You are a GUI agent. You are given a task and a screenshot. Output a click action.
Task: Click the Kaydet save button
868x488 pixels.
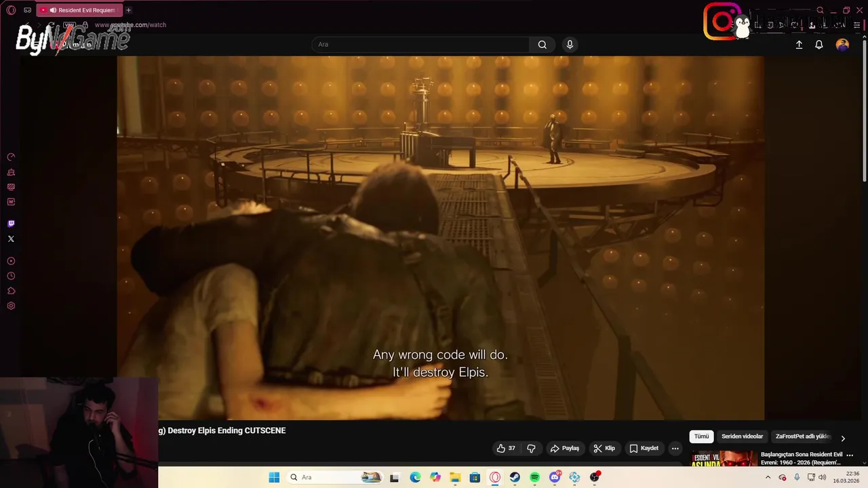(644, 448)
